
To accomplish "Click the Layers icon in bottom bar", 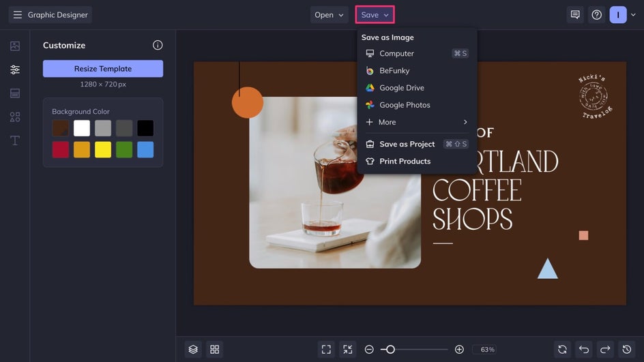I will pos(193,349).
